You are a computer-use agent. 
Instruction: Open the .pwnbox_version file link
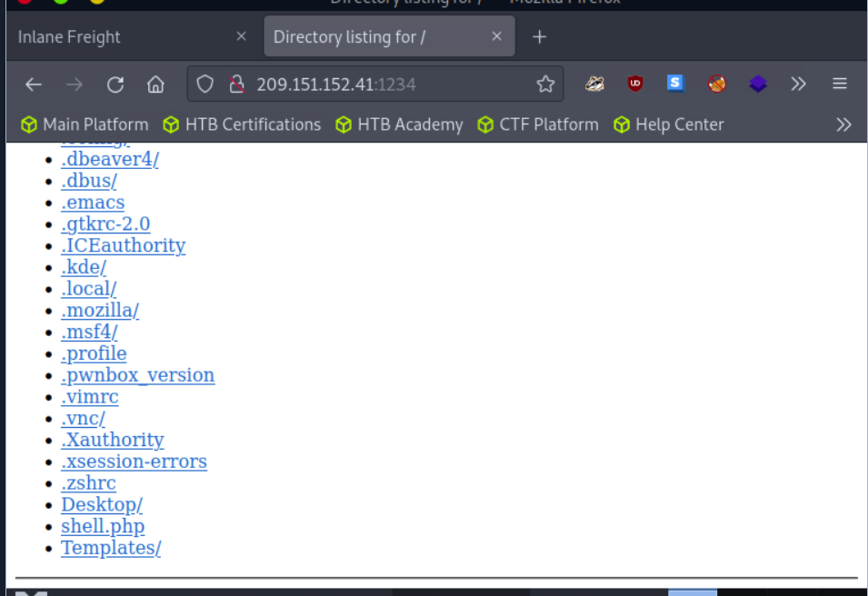click(138, 375)
